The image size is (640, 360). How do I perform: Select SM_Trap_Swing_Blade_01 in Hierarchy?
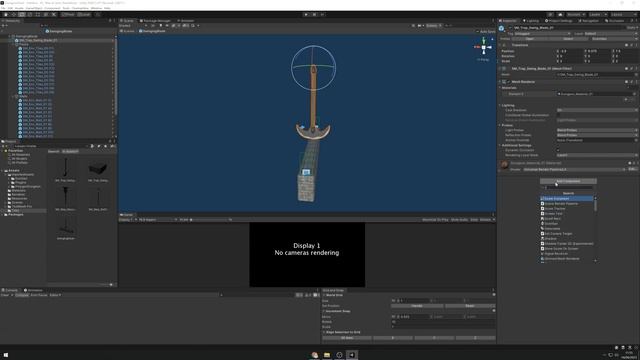pyautogui.click(x=38, y=40)
